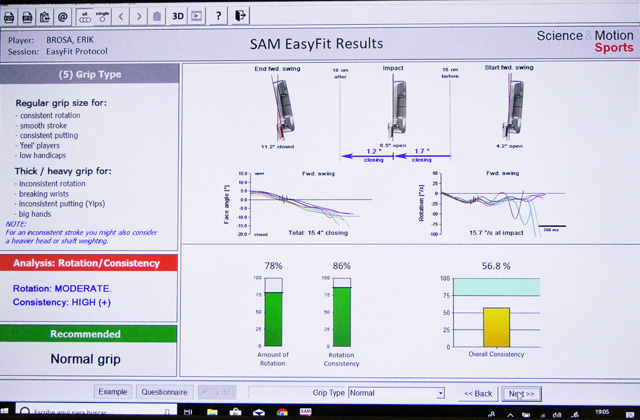This screenshot has width=640, height=420.
Task: Click the Amount of Rotation green bar
Action: pyautogui.click(x=273, y=320)
